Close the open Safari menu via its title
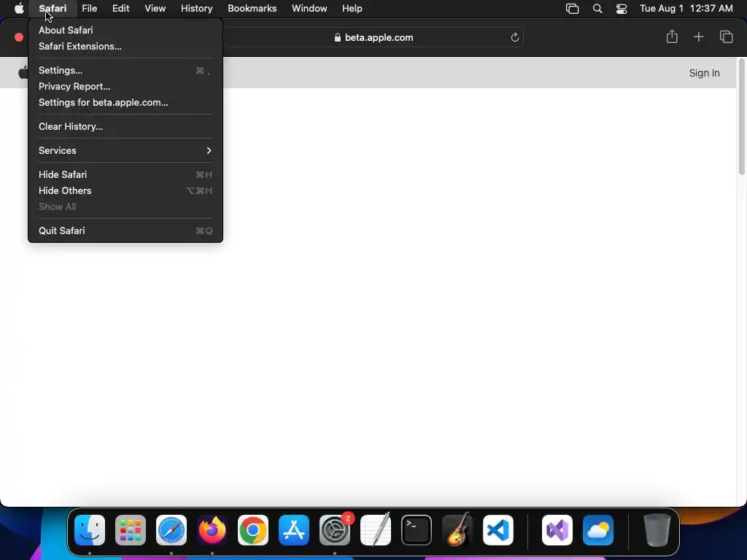 click(53, 9)
